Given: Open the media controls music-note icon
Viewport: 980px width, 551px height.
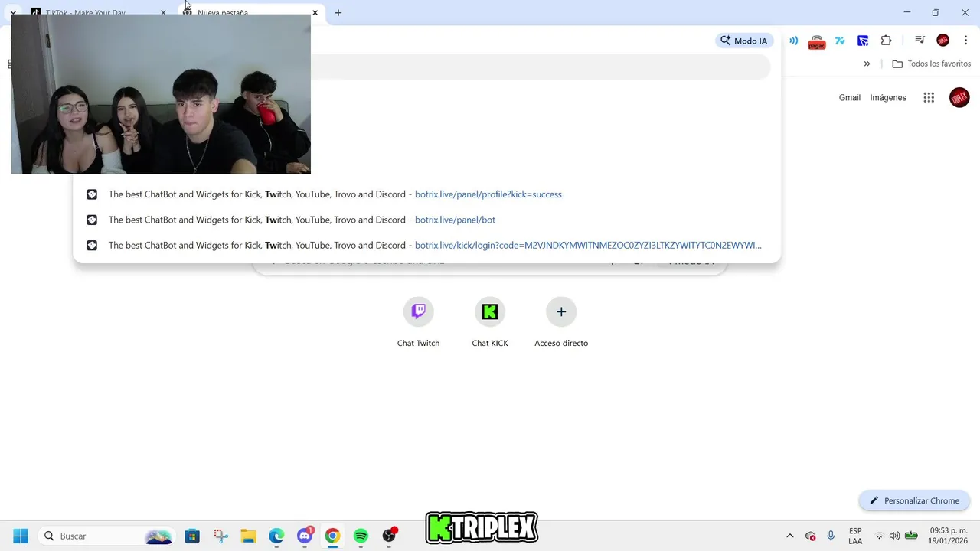Looking at the screenshot, I should (920, 41).
